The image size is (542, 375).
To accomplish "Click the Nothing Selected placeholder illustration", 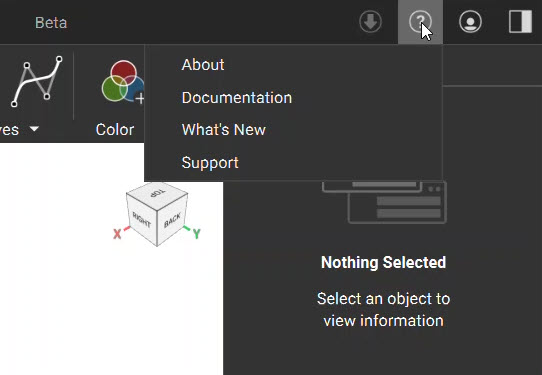I will (x=384, y=202).
